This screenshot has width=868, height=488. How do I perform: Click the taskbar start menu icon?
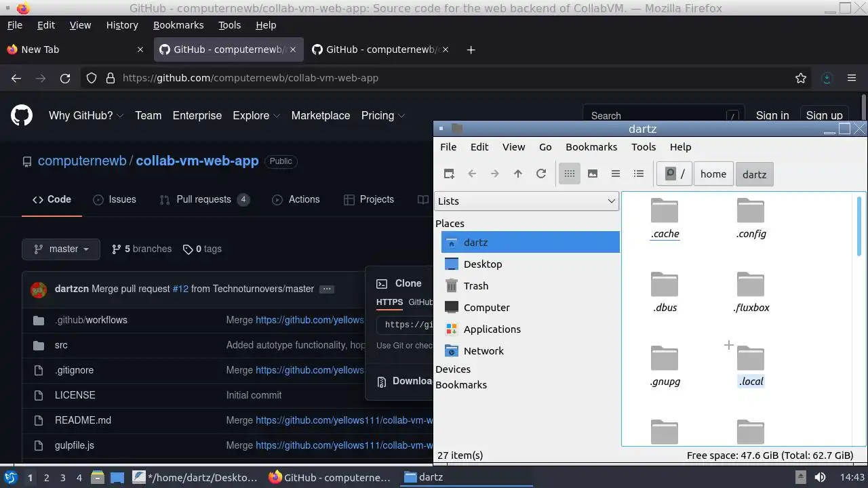(x=11, y=477)
